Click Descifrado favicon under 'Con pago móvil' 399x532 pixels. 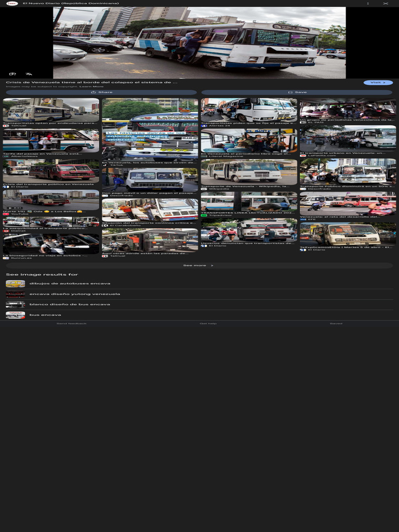click(105, 196)
